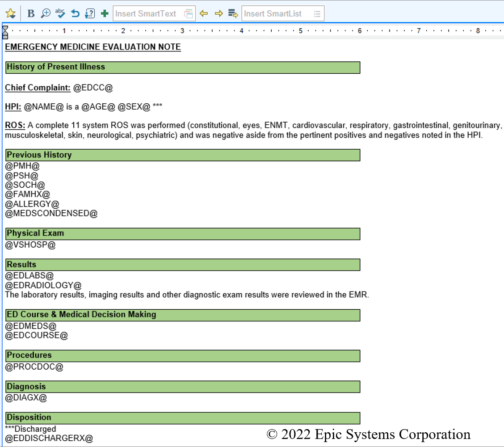Click the Insert SmartText field
This screenshot has width=504, height=447.
coord(147,14)
